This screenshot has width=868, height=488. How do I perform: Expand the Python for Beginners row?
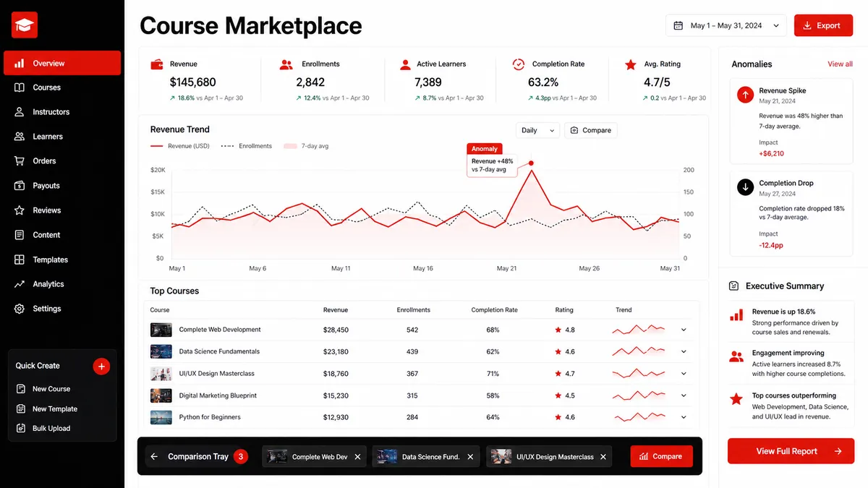684,417
